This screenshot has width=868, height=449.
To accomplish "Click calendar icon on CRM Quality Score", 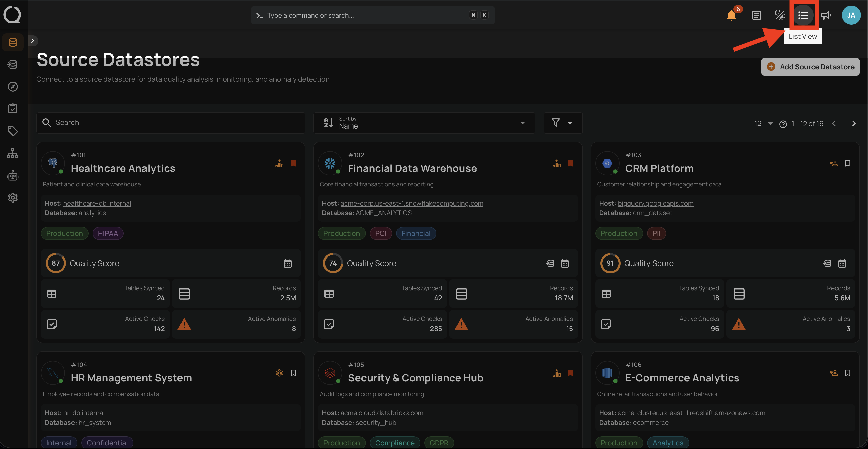I will click(x=842, y=264).
